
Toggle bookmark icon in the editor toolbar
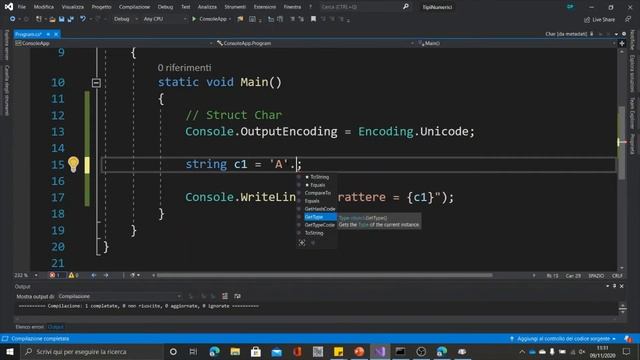pyautogui.click(x=313, y=19)
